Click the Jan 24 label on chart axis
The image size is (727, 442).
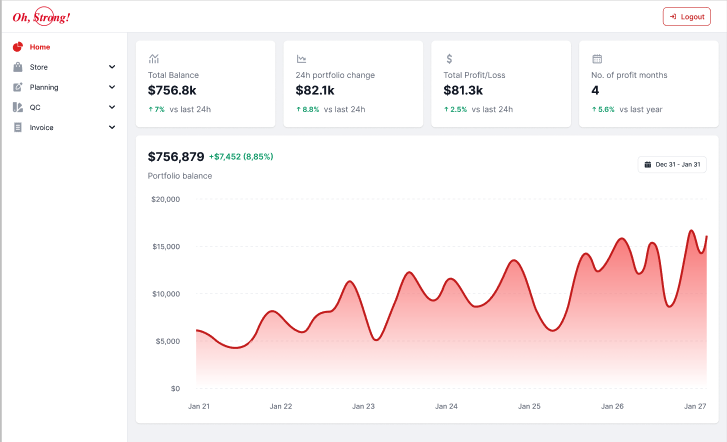[x=446, y=407]
